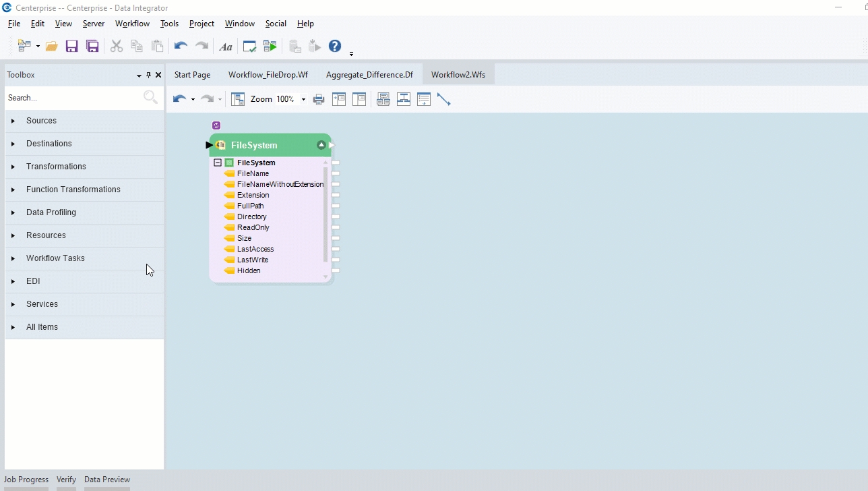
Task: Toggle pin on Toolbox panel
Action: coord(149,75)
